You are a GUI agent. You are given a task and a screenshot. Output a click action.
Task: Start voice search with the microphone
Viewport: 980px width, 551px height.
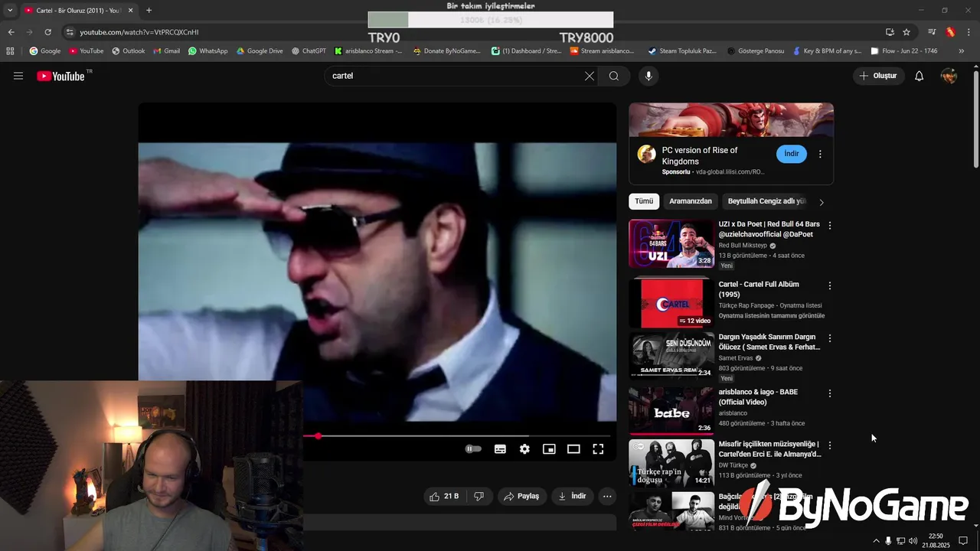(x=648, y=76)
